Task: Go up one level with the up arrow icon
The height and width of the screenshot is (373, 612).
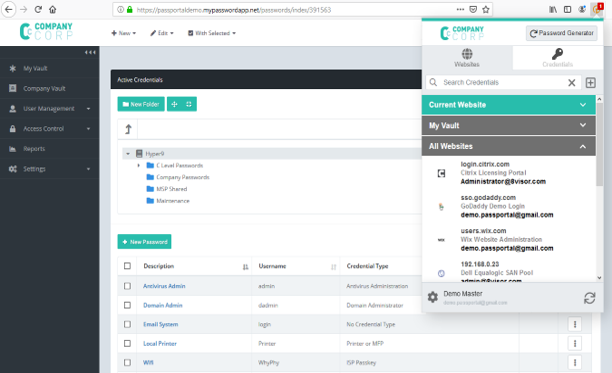Action: 128,129
